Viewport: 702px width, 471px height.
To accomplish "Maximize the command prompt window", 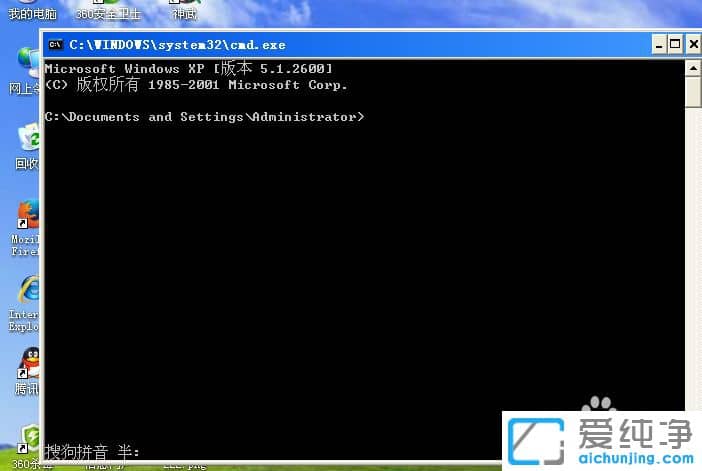I will coord(675,45).
